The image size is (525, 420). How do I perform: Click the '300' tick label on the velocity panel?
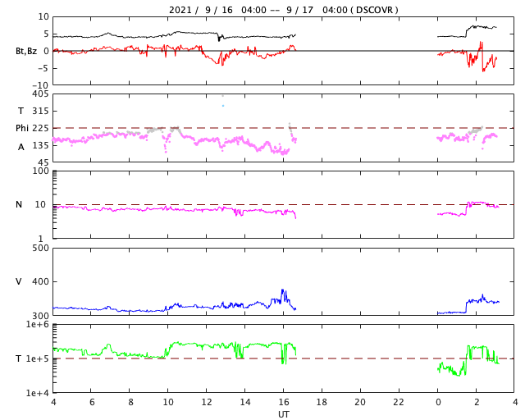click(x=40, y=316)
